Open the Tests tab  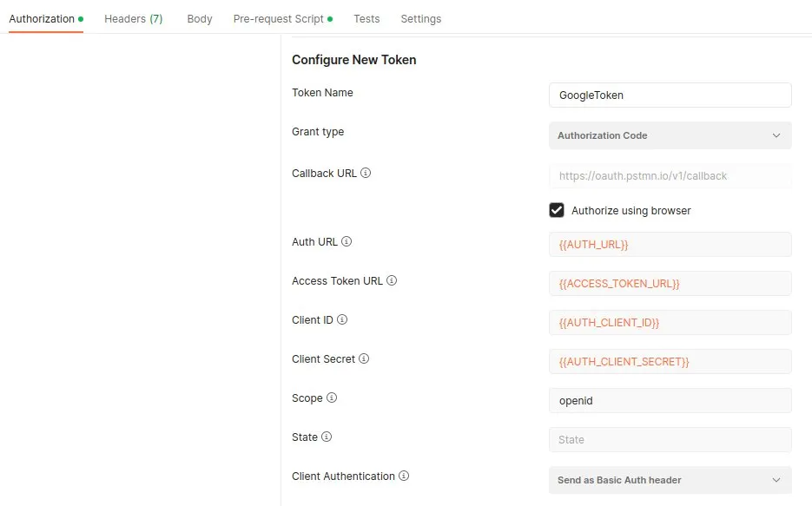(x=366, y=18)
